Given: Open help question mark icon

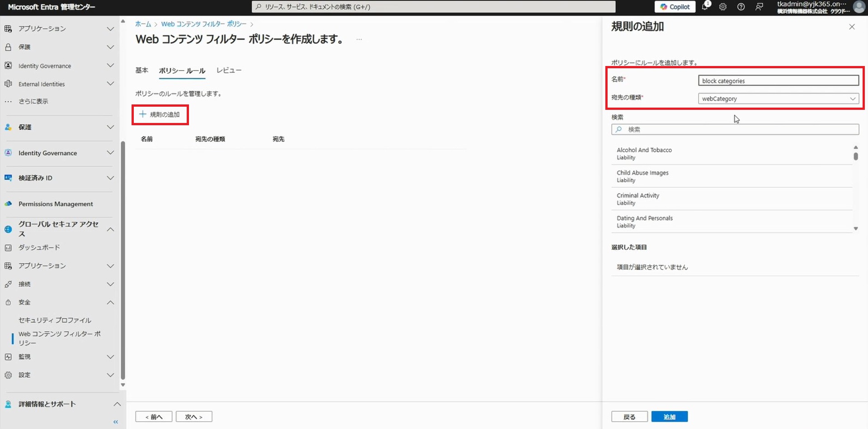Looking at the screenshot, I should coord(741,7).
